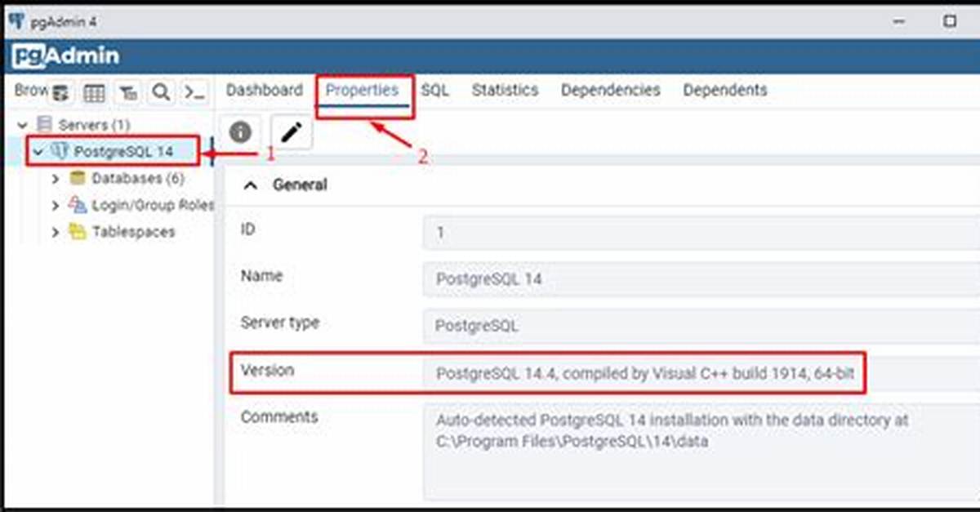
Task: Open the Dependencies tab
Action: 610,91
